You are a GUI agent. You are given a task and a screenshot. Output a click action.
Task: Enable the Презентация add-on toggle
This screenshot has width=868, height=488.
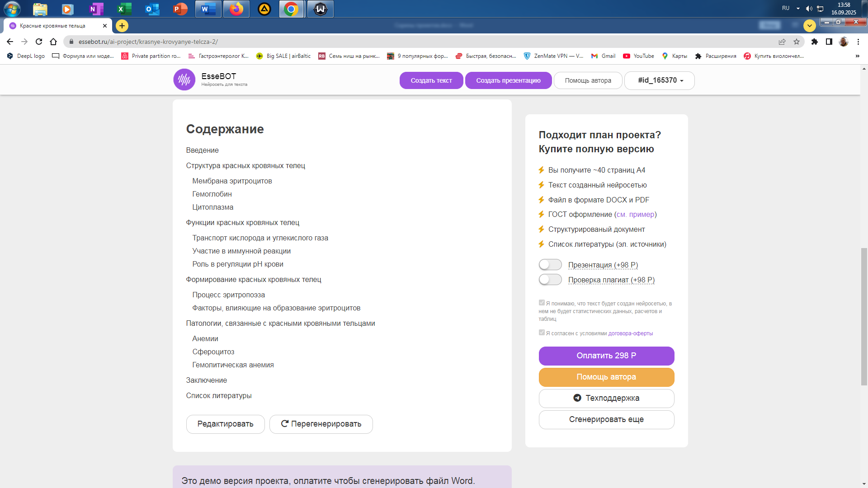pos(550,265)
